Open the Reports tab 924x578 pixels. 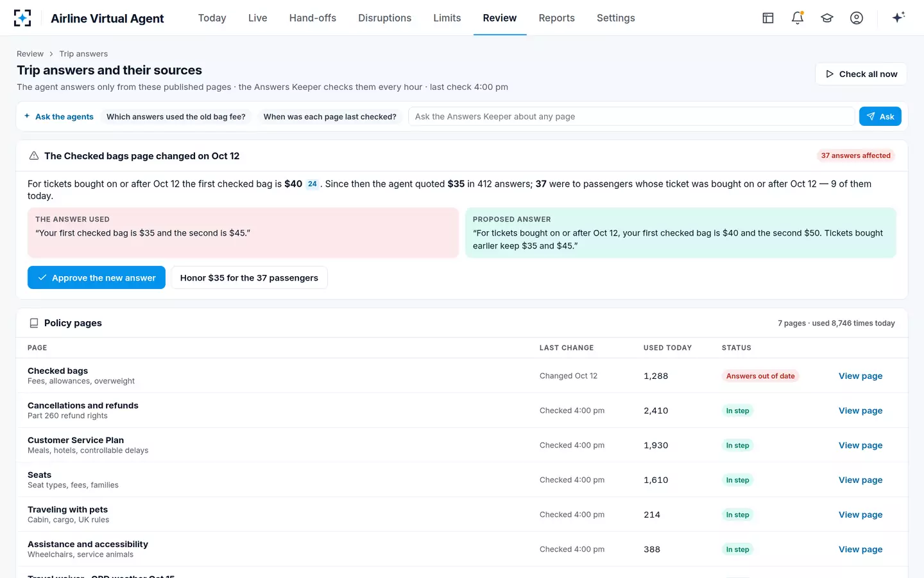(557, 18)
